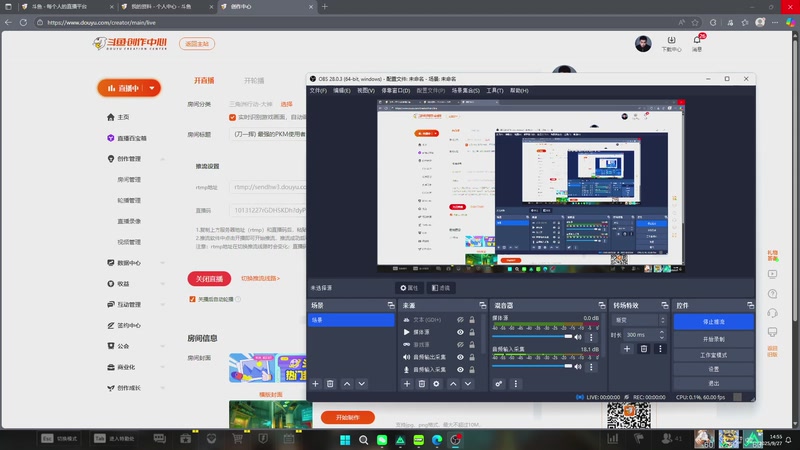The image size is (800, 450).
Task: Adjust 媒体源 volume slider in mixer
Action: point(532,337)
